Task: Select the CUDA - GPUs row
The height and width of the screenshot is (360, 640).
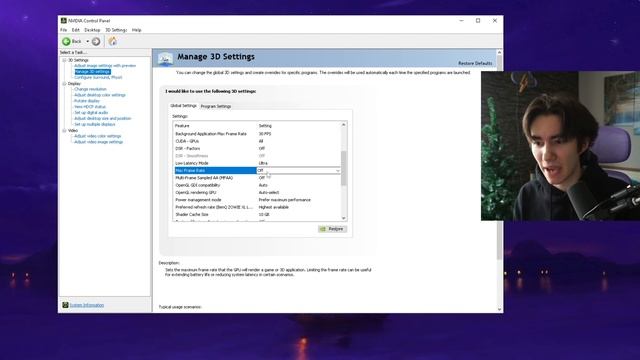Action: click(257, 141)
